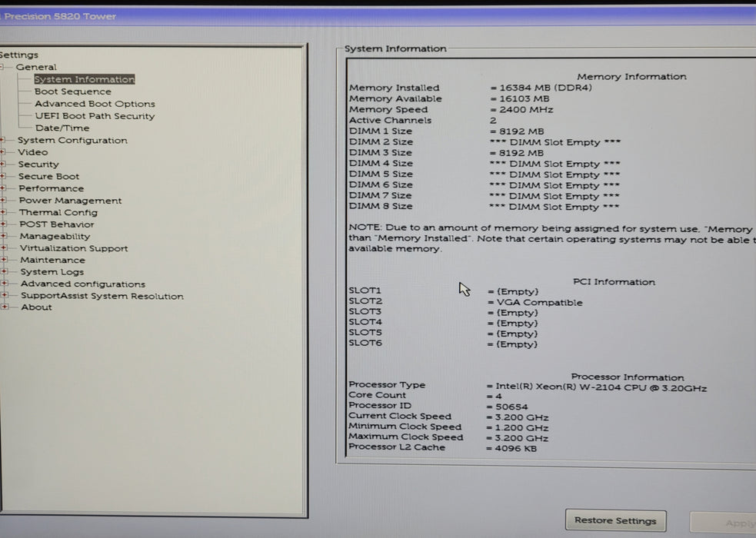The width and height of the screenshot is (756, 538).
Task: Click the Processor L2 Cache 4096 KB value
Action: pos(511,448)
